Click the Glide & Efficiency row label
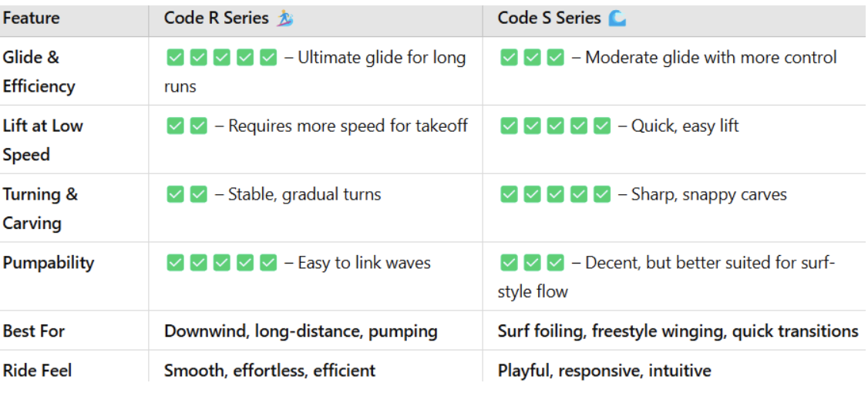The height and width of the screenshot is (393, 868). point(39,72)
